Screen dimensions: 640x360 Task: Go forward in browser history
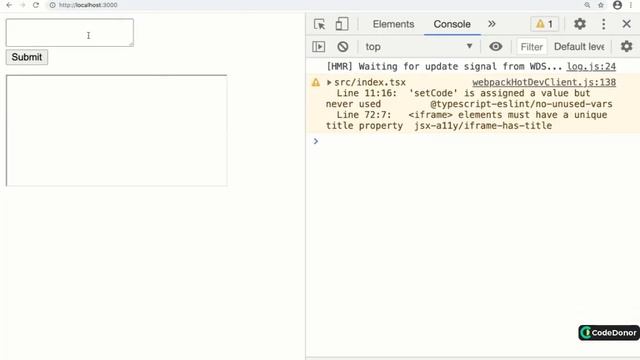click(x=22, y=5)
